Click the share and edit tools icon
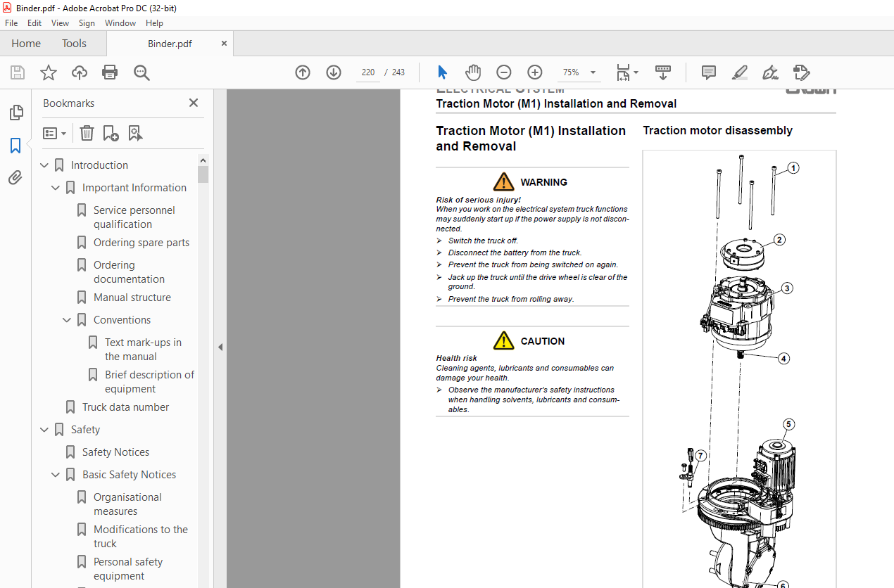894x588 pixels. 801,72
